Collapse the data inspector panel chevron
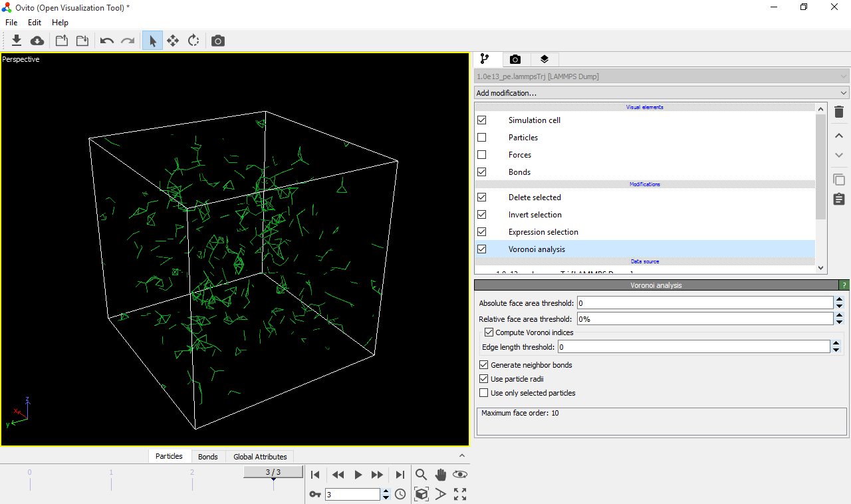Screen dimensions: 851x504 (x=462, y=455)
